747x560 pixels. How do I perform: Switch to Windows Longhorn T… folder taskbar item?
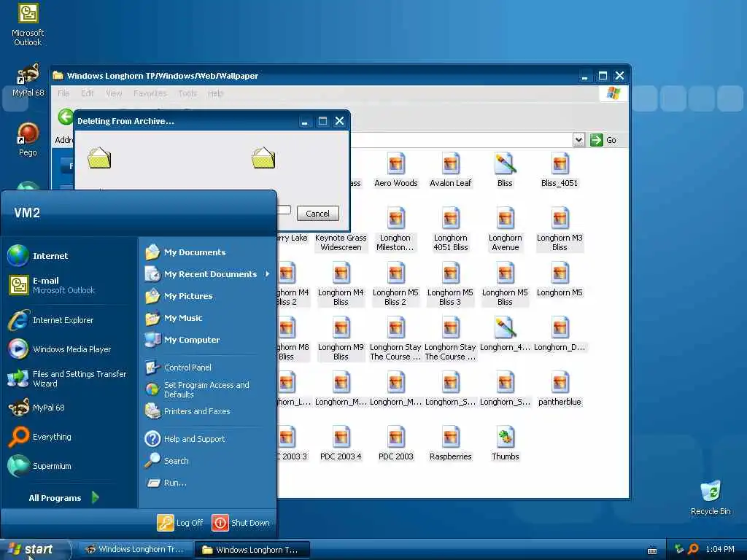pos(252,550)
